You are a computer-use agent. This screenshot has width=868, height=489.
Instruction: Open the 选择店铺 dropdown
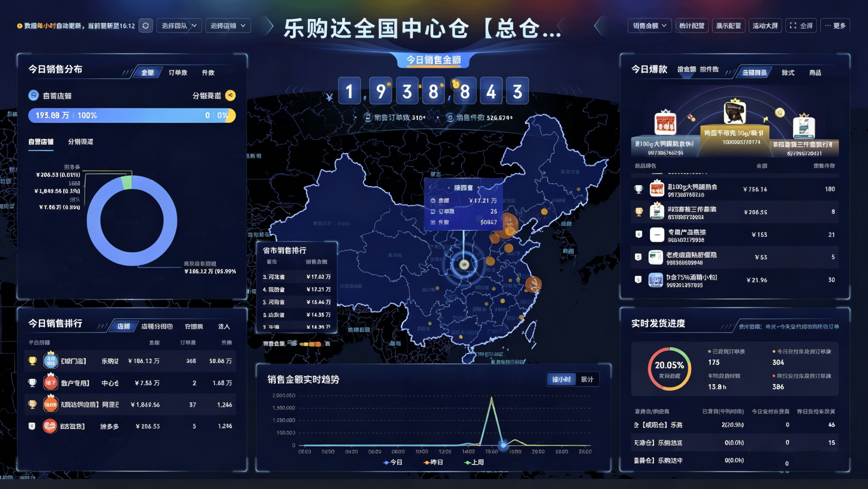pyautogui.click(x=228, y=25)
